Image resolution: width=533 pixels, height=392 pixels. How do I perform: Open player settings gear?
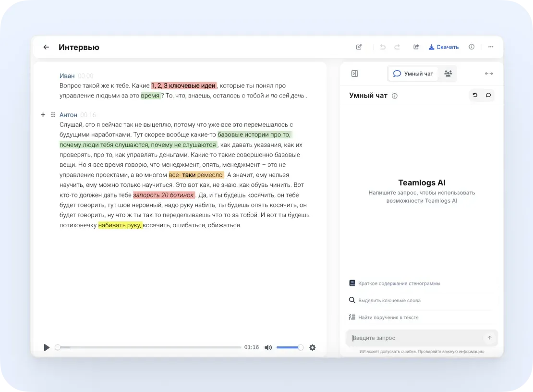coord(313,347)
